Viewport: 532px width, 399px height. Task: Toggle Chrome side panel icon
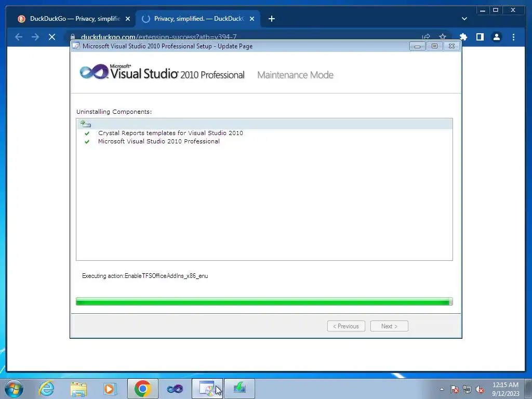(480, 37)
